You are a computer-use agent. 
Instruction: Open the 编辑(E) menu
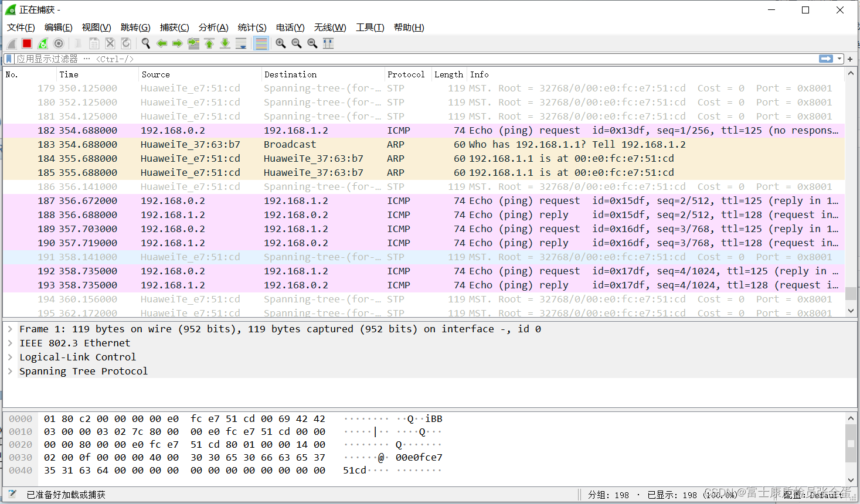coord(59,28)
